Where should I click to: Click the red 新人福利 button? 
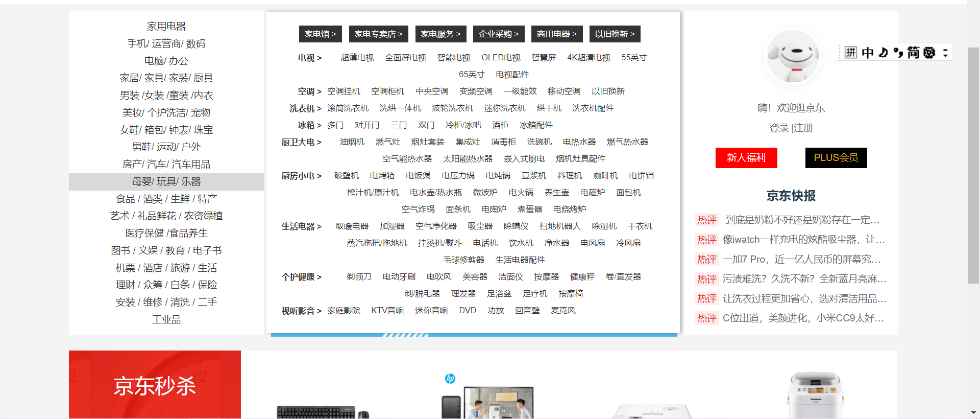746,157
